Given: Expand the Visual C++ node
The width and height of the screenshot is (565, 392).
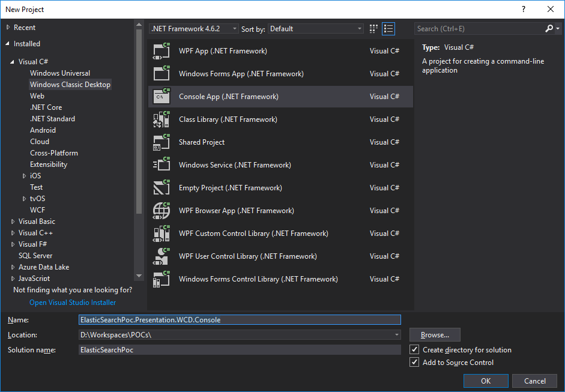Looking at the screenshot, I should pos(13,233).
